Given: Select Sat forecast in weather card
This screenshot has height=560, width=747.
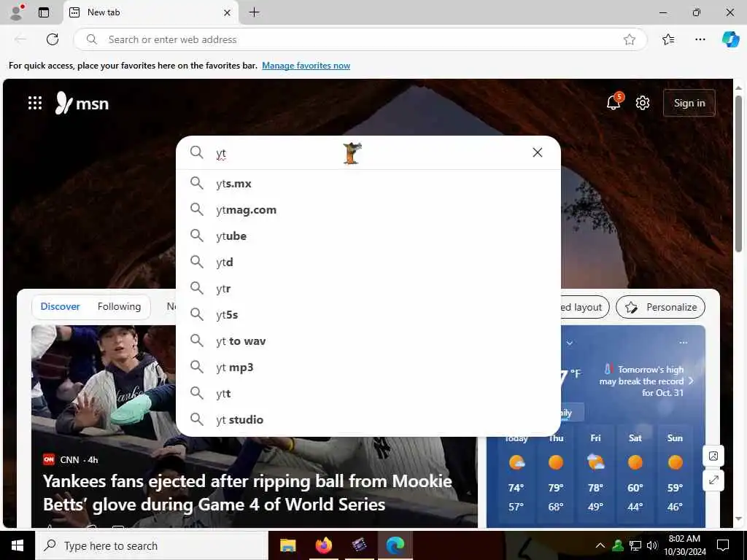Looking at the screenshot, I should coord(635,474).
